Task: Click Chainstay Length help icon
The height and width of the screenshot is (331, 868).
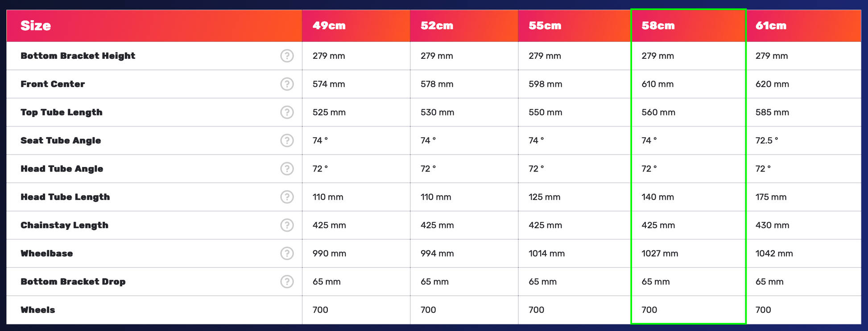Action: click(x=287, y=225)
